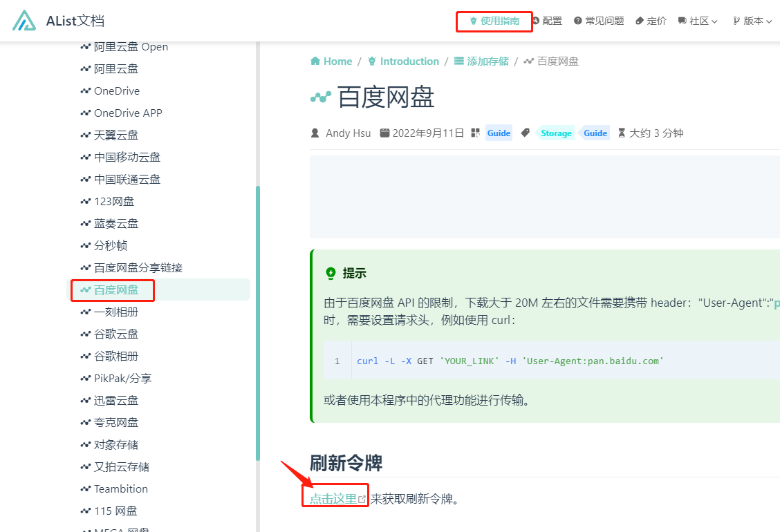Open 常见问题 in the top navigation
The width and height of the screenshot is (780, 532).
click(x=599, y=21)
